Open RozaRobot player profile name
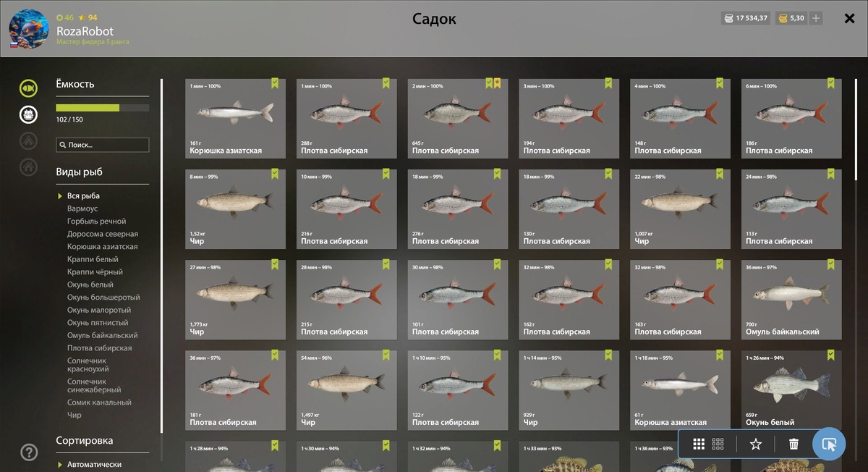Screen dimensions: 868x472 tap(85, 31)
